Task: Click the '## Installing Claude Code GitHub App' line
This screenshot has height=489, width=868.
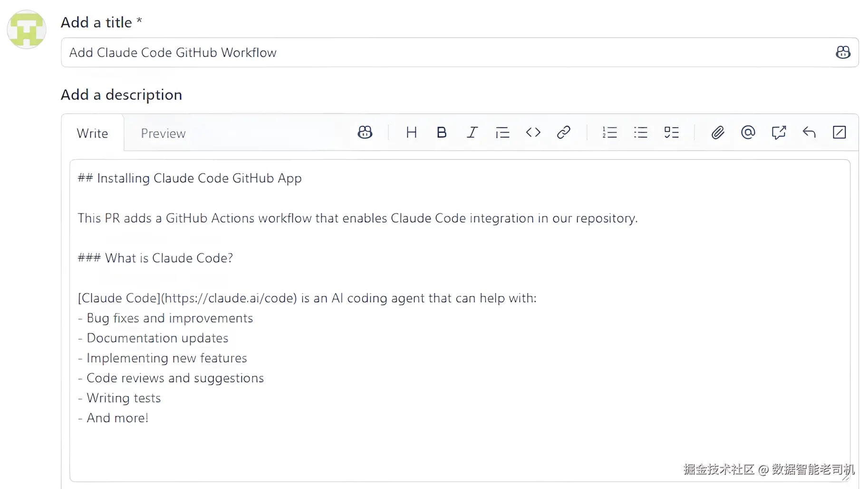Action: click(190, 178)
